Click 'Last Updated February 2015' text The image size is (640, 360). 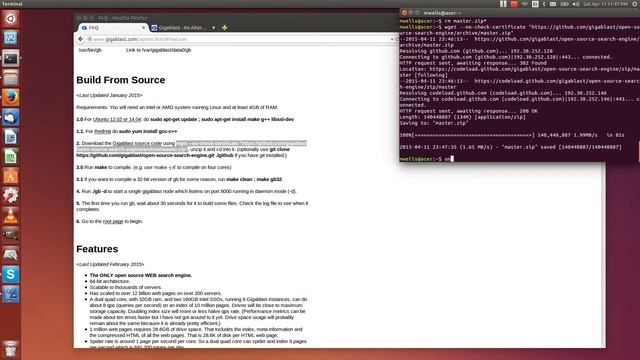click(110, 264)
